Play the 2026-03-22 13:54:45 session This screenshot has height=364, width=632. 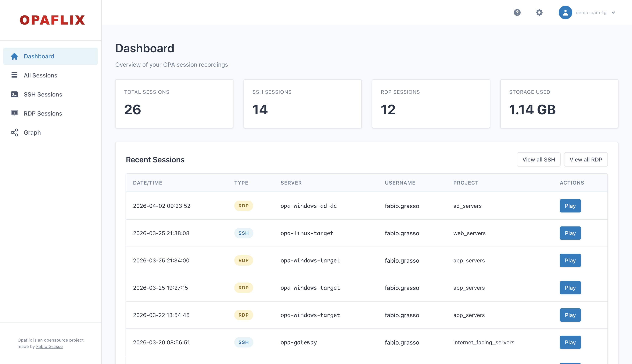pos(570,315)
